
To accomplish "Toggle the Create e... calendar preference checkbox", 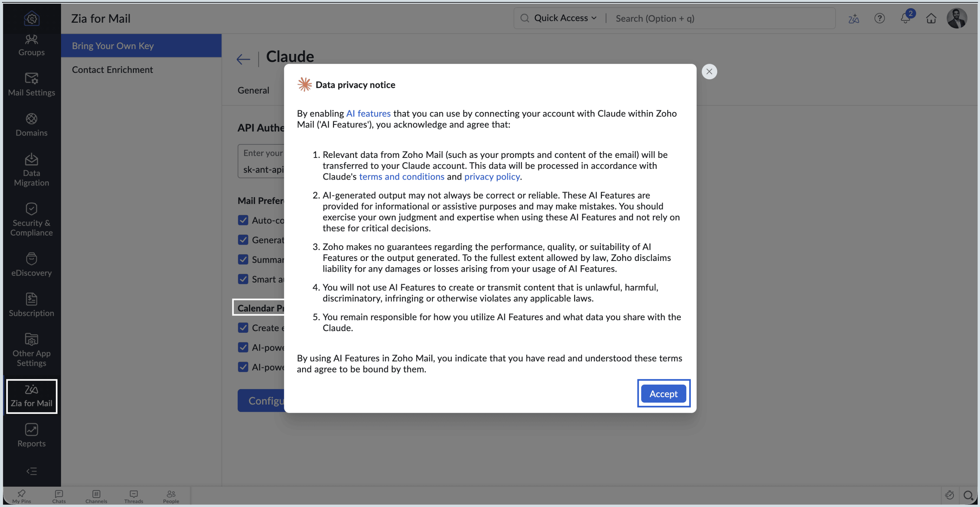I will click(243, 328).
